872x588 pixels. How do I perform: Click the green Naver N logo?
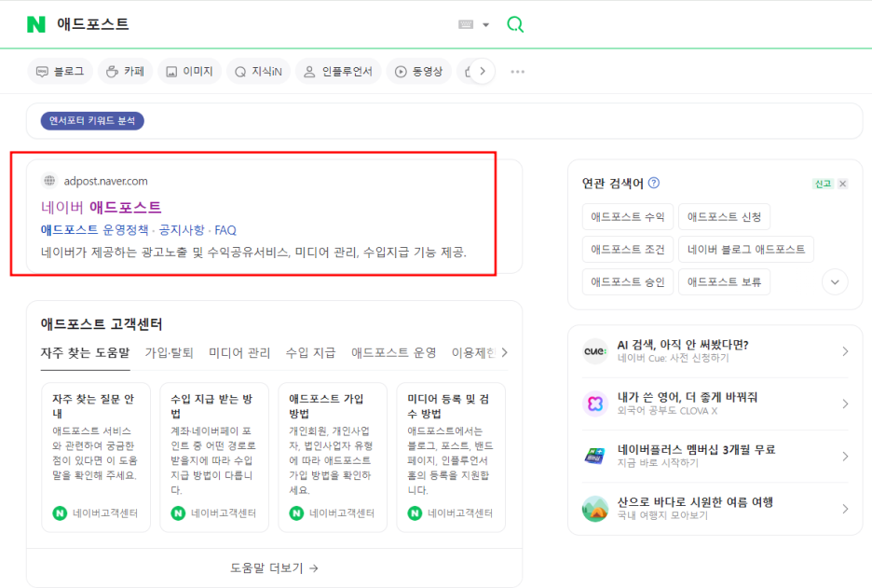pyautogui.click(x=36, y=24)
